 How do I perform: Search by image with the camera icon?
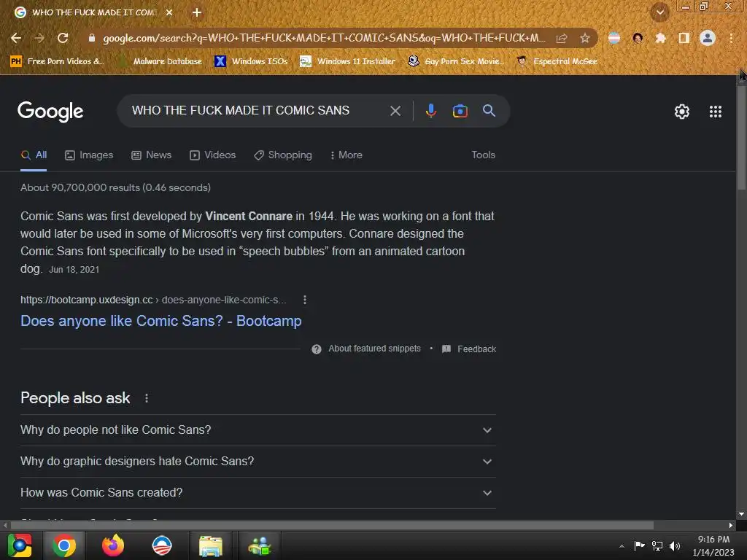coord(460,111)
